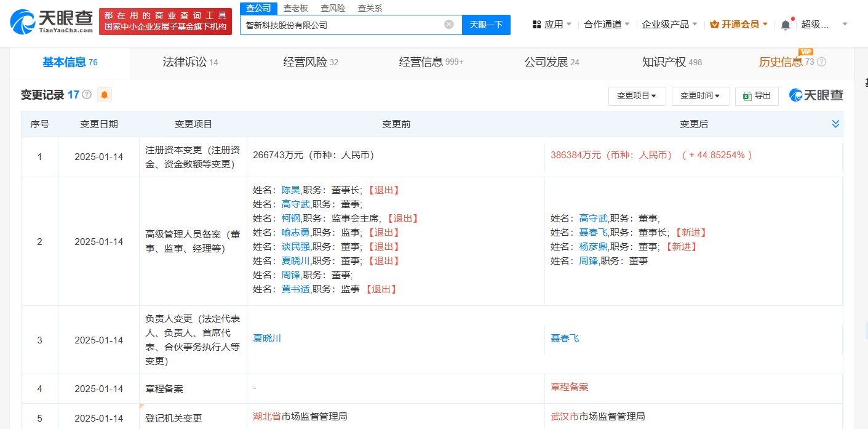Click the red 国家中小企业发展子基金 banner

pyautogui.click(x=165, y=22)
